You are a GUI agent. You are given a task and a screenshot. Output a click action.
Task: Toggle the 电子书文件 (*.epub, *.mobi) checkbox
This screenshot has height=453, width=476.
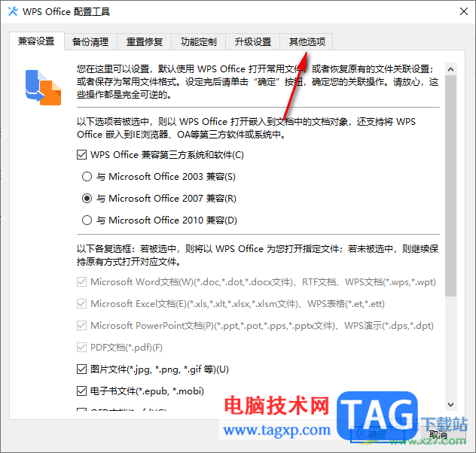(x=81, y=391)
